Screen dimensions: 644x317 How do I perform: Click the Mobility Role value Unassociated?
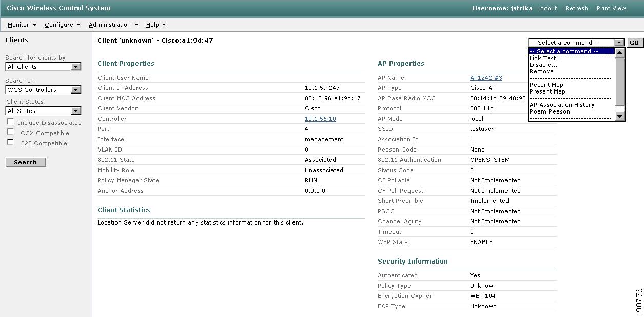tap(324, 170)
